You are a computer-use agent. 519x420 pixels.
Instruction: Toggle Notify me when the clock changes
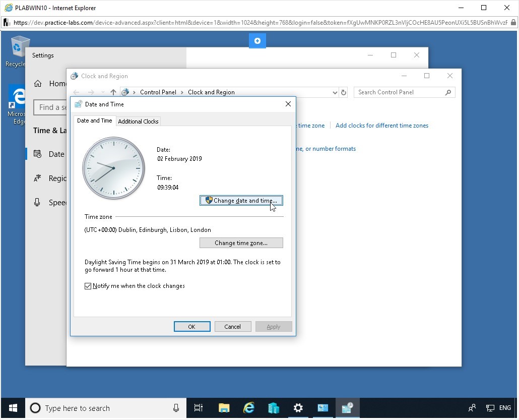coord(88,286)
